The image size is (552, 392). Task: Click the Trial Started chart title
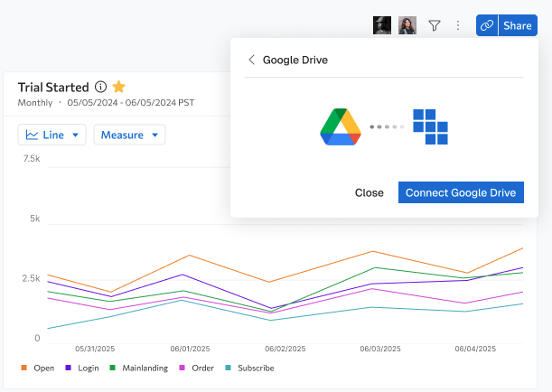(53, 87)
